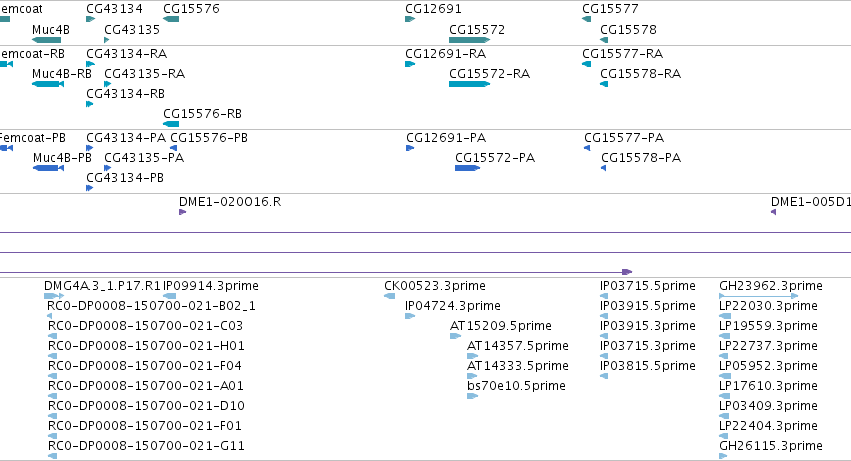Select the AT15209.5prime EST arrow
This screenshot has height=461, width=851.
(455, 336)
